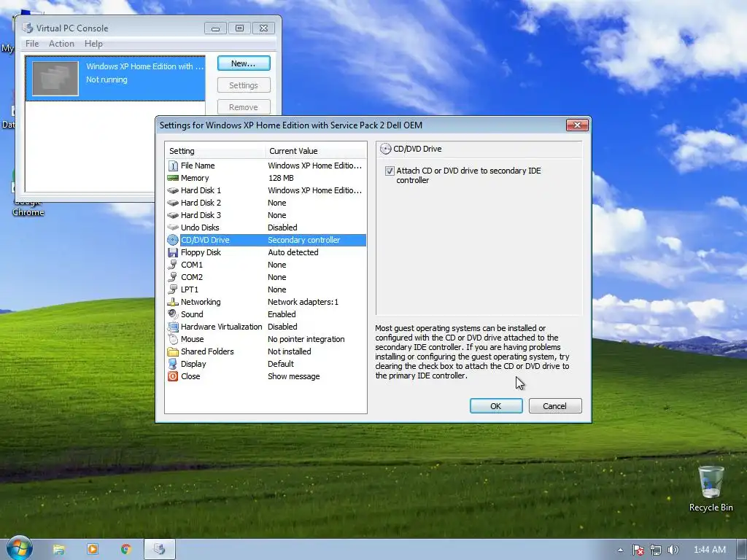The height and width of the screenshot is (560, 747).
Task: Click the virtual machine thumbnail in console
Action: click(55, 79)
